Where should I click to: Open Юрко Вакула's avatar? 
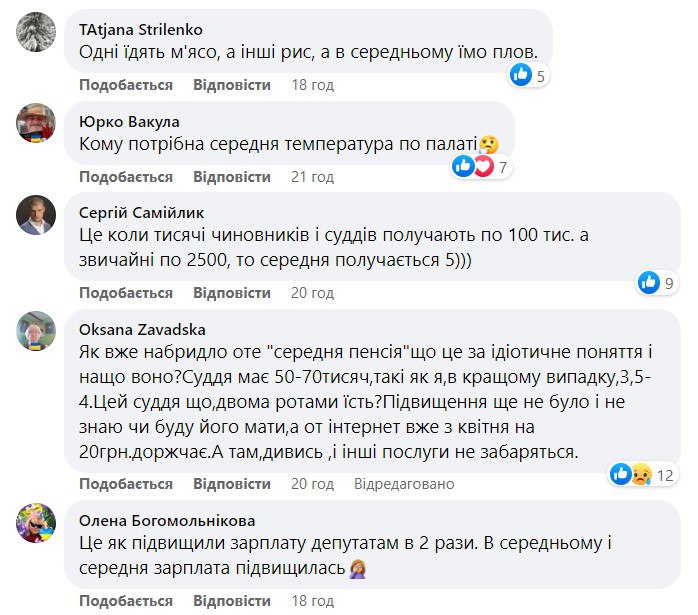(37, 124)
